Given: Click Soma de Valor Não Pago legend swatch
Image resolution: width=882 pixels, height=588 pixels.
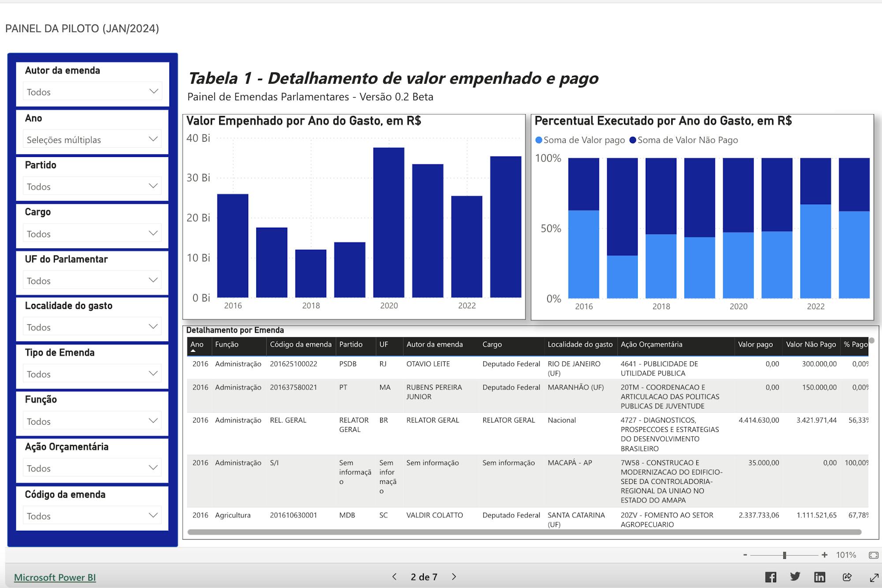Looking at the screenshot, I should pos(632,140).
